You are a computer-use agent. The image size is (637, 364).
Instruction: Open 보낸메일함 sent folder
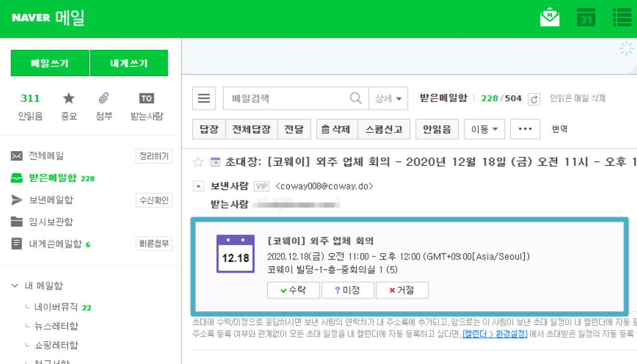pos(51,200)
